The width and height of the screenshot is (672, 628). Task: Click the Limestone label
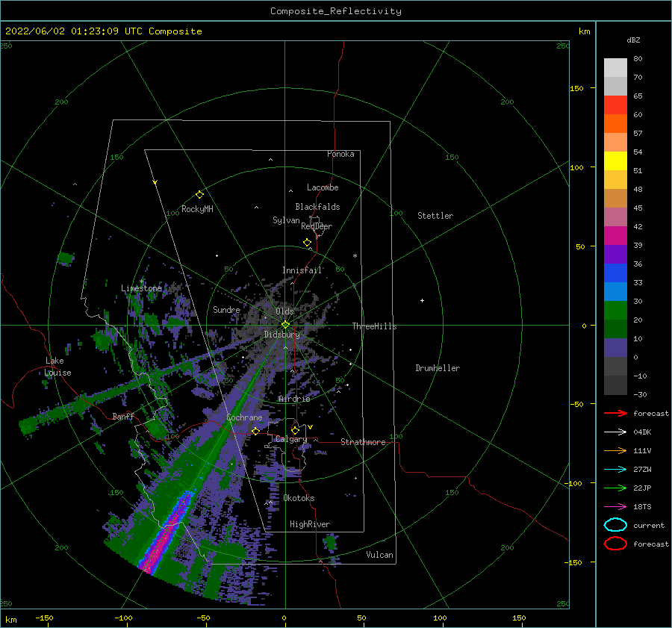pyautogui.click(x=141, y=288)
